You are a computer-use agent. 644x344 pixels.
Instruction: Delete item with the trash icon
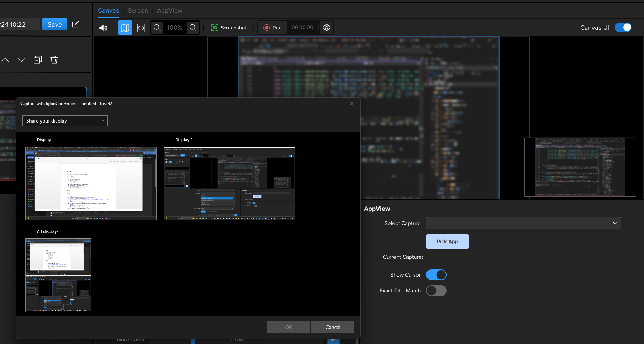coord(54,60)
